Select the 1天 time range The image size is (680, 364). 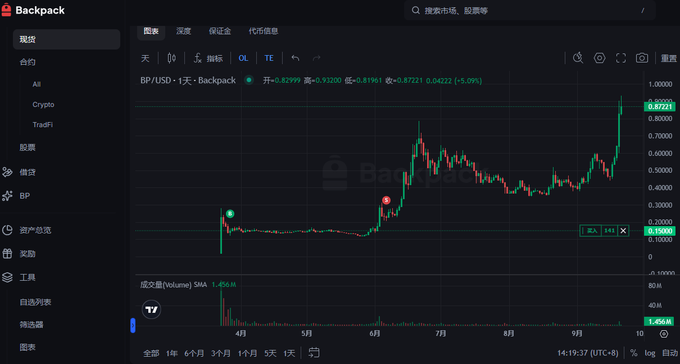pyautogui.click(x=289, y=354)
